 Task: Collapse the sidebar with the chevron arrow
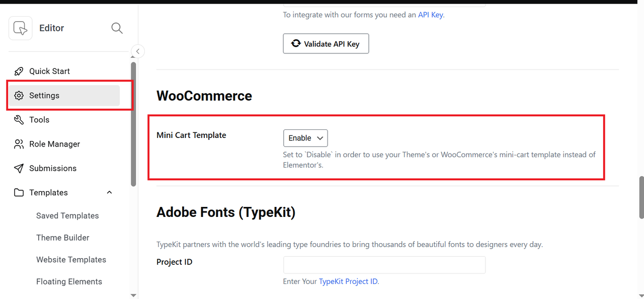(137, 51)
